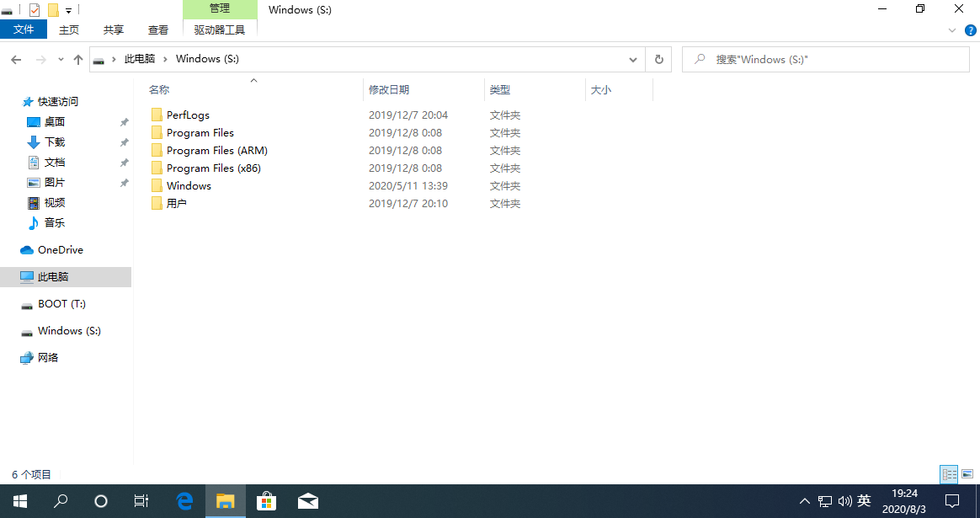The height and width of the screenshot is (518, 980).
Task: Open the Windows Start menu
Action: tap(20, 500)
